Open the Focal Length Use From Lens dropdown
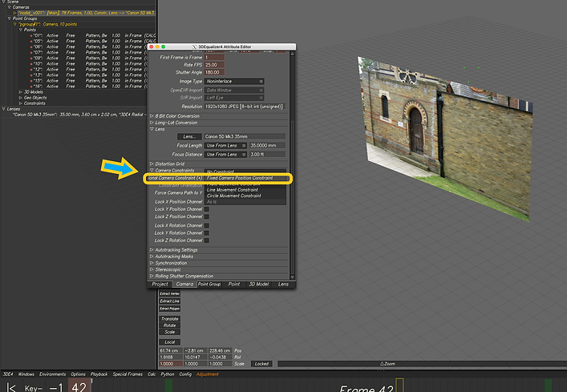The height and width of the screenshot is (392, 567). tap(225, 146)
